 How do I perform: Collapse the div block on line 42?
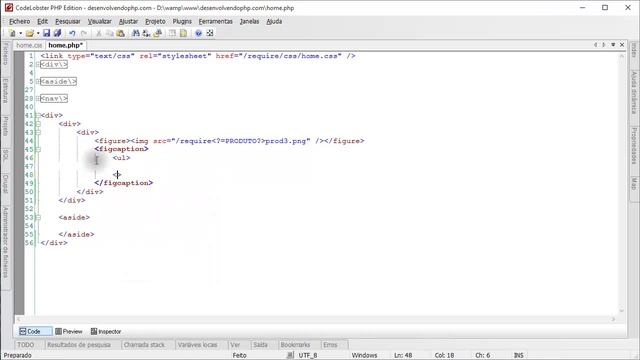coord(38,124)
